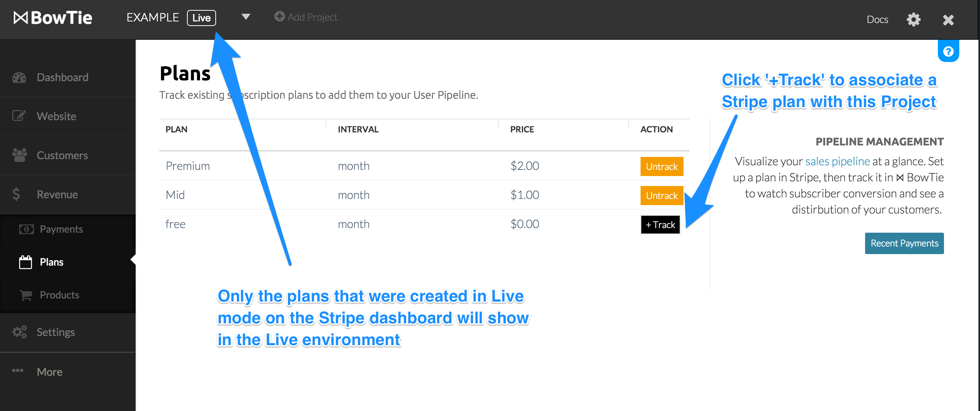This screenshot has height=411, width=980.
Task: Toggle the Live environment badge
Action: 202,18
